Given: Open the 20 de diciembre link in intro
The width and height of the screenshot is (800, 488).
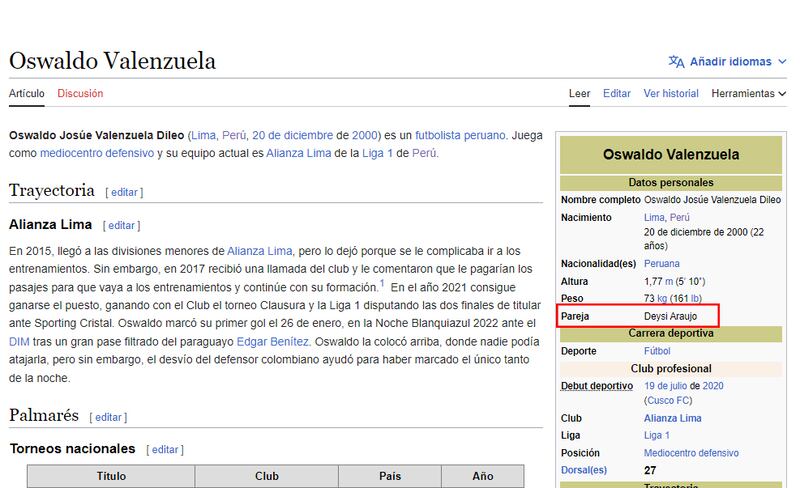Looking at the screenshot, I should (x=292, y=135).
